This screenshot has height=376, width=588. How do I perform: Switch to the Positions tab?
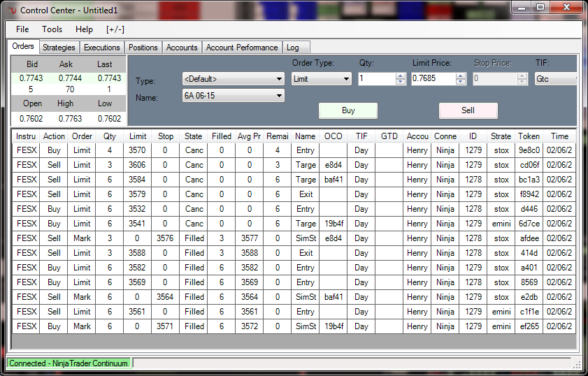coord(143,48)
